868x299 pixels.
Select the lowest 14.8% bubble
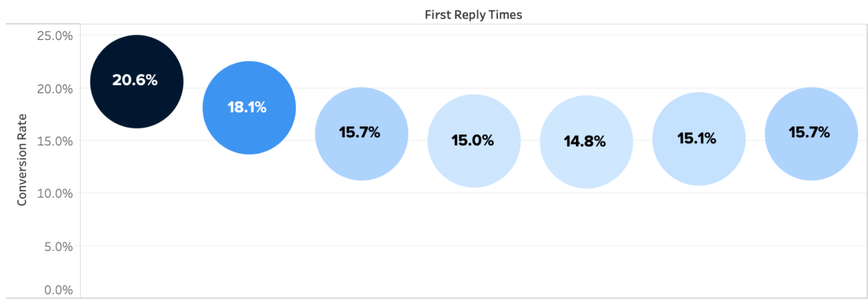pos(586,142)
